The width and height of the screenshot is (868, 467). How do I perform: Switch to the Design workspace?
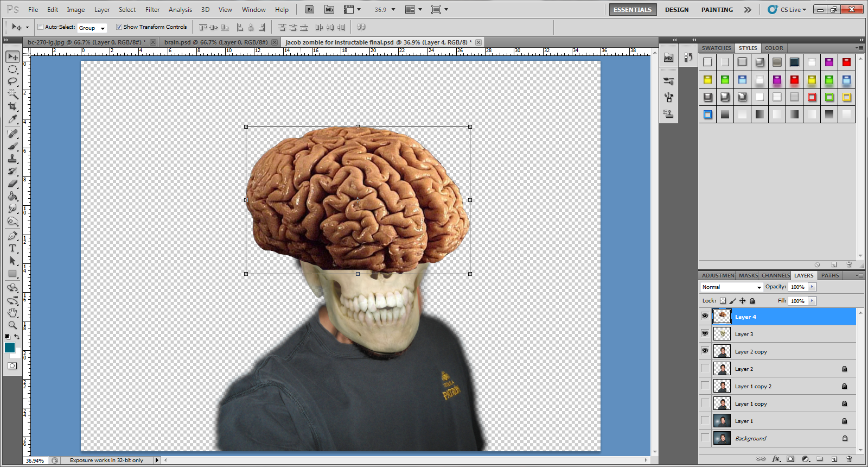676,9
